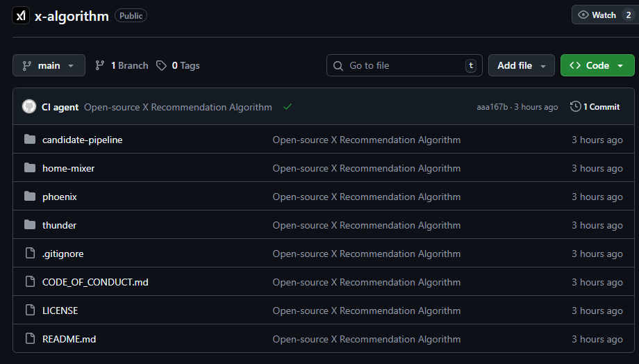Screen dimensions: 639x364
Task: Open commit hash aaa167b
Action: 492,107
